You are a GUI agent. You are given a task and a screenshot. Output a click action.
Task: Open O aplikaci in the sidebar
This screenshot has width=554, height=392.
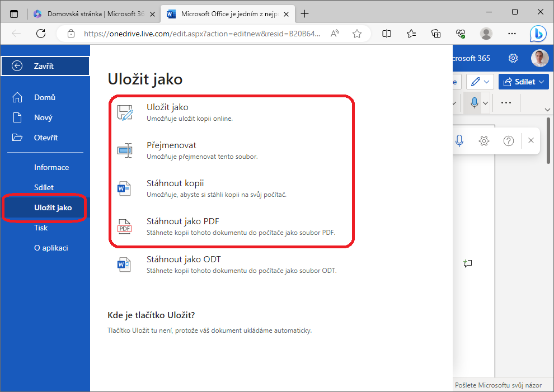tap(45, 248)
